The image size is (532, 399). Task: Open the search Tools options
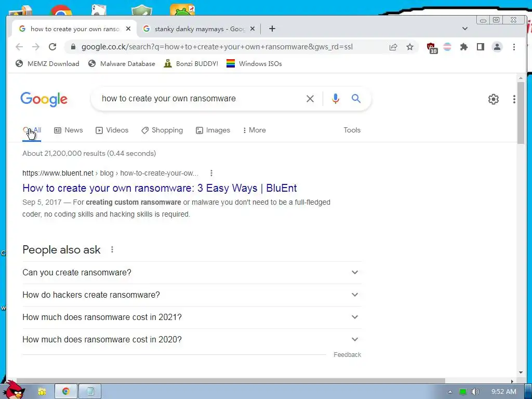pos(352,130)
